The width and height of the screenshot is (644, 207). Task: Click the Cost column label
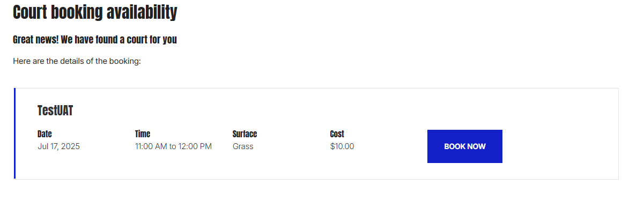point(337,134)
